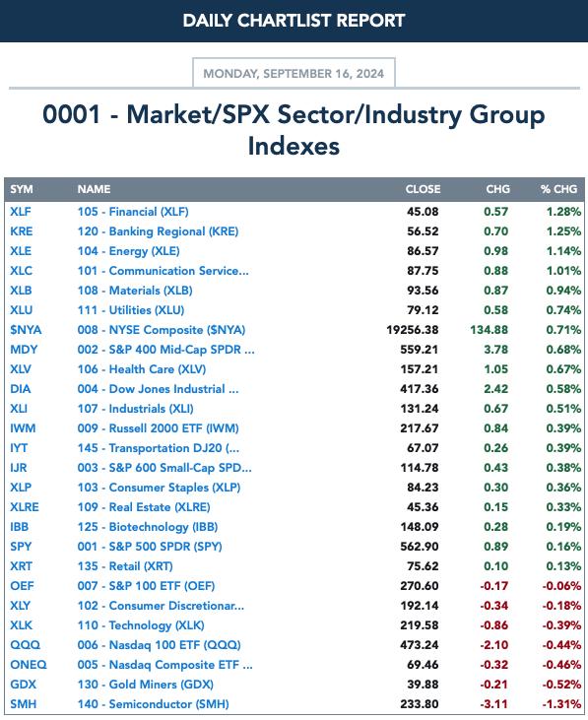Open 140 - Semiconductor (SMH) link

[x=153, y=704]
